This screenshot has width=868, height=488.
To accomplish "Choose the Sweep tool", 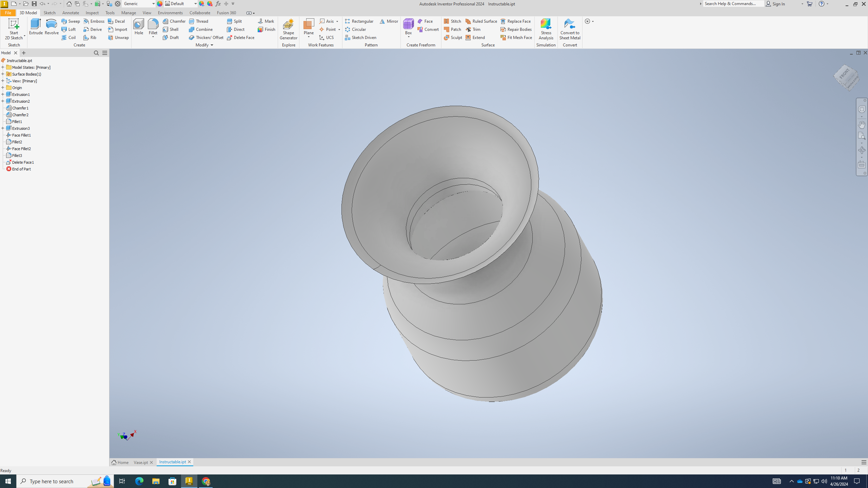I will tap(71, 21).
